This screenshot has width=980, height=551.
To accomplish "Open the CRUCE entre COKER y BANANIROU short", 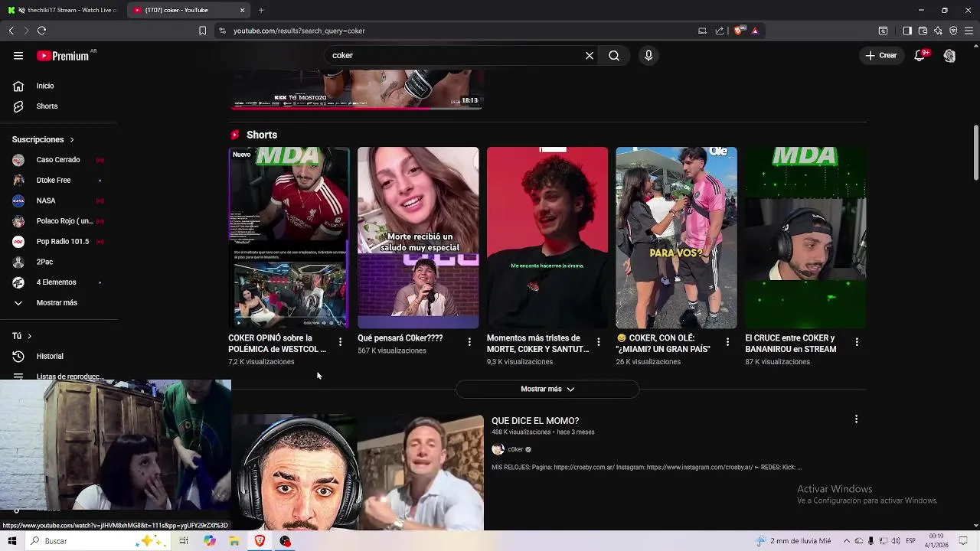I will 805,238.
